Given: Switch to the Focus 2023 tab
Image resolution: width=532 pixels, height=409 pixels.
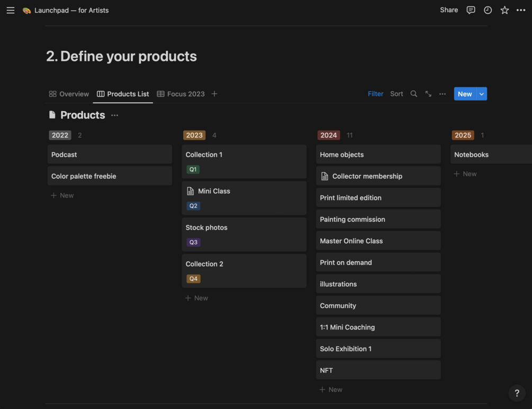Looking at the screenshot, I should pos(181,94).
